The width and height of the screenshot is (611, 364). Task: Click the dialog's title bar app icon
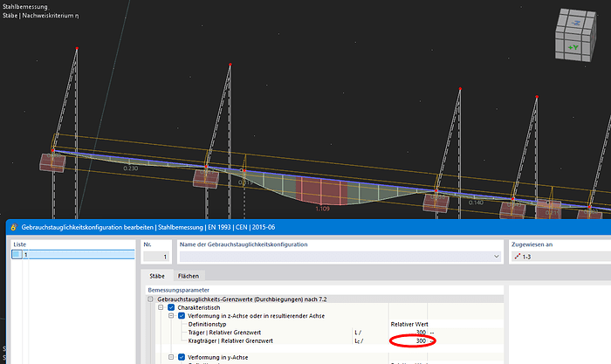tap(12, 225)
